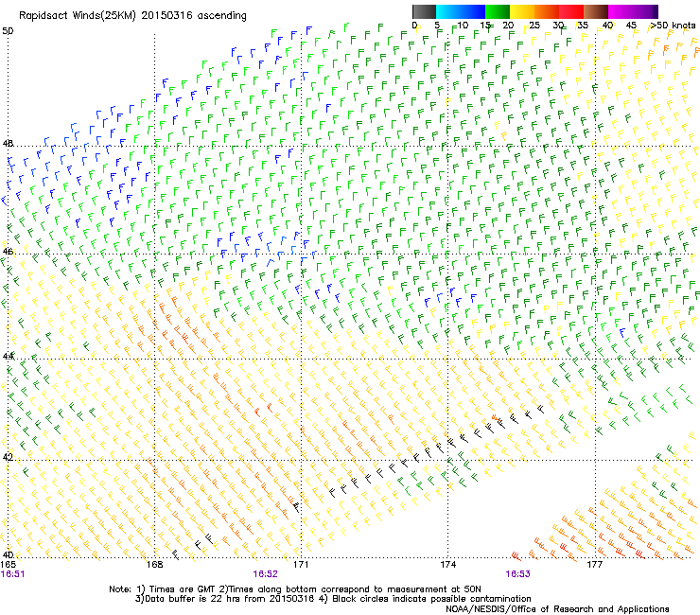This screenshot has width=700, height=615.
Task: Click the purple time stamp '16:51'
Action: (12, 574)
